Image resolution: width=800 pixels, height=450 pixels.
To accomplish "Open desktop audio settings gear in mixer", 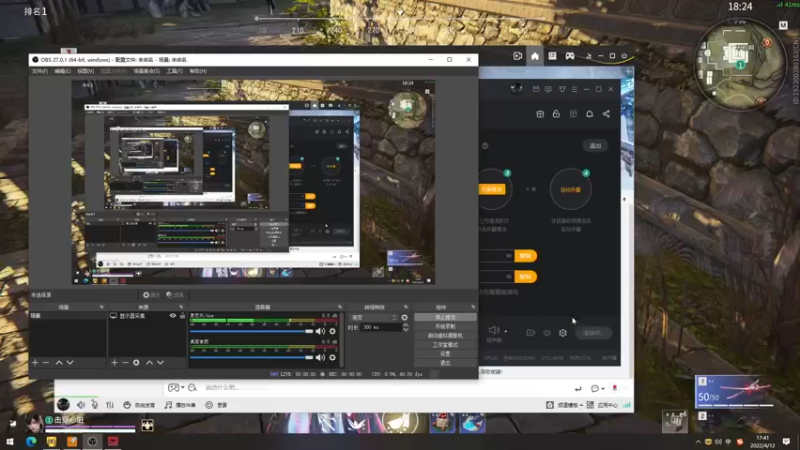I will coord(333,358).
